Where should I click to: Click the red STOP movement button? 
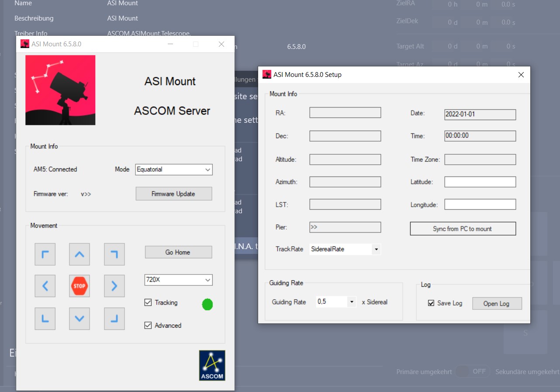[80, 286]
